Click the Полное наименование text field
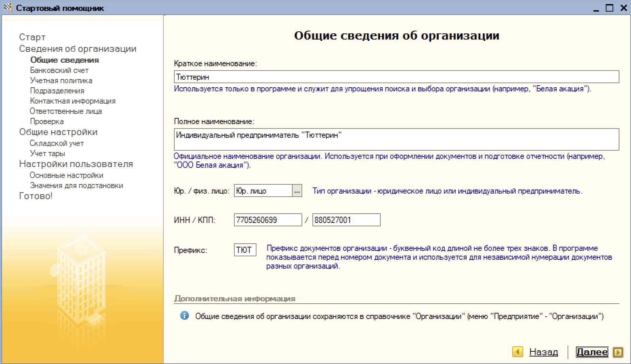631x364 pixels. (396, 139)
